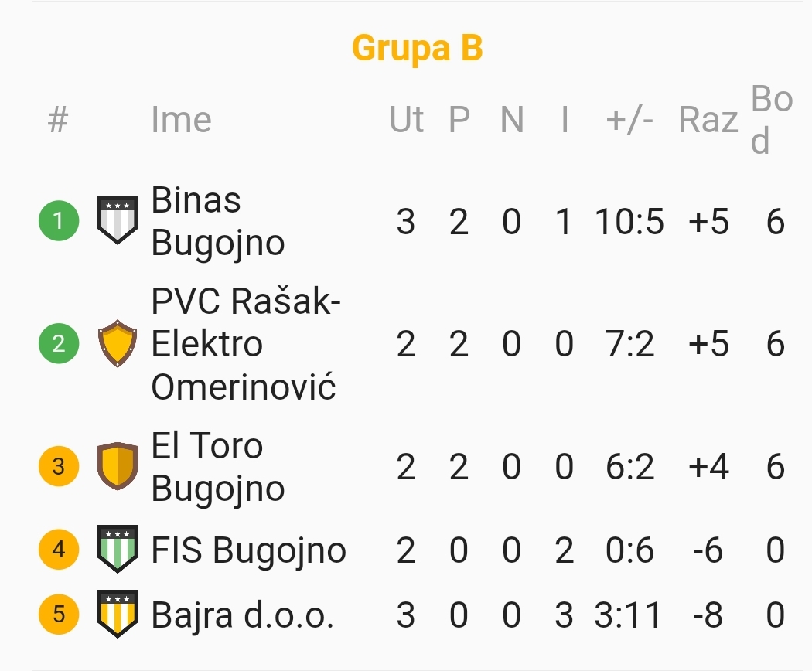Click yellow position badge number 5
The image size is (812, 671).
click(x=59, y=615)
